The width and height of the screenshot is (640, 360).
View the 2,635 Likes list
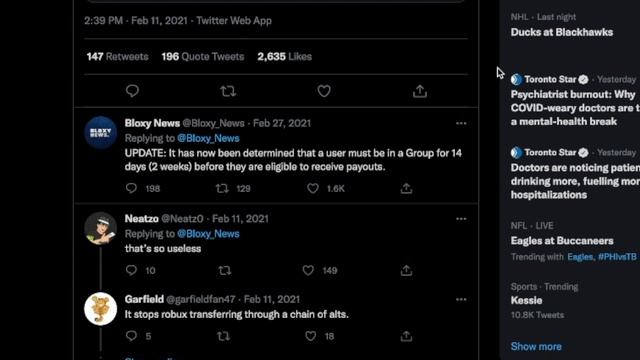coord(284,57)
